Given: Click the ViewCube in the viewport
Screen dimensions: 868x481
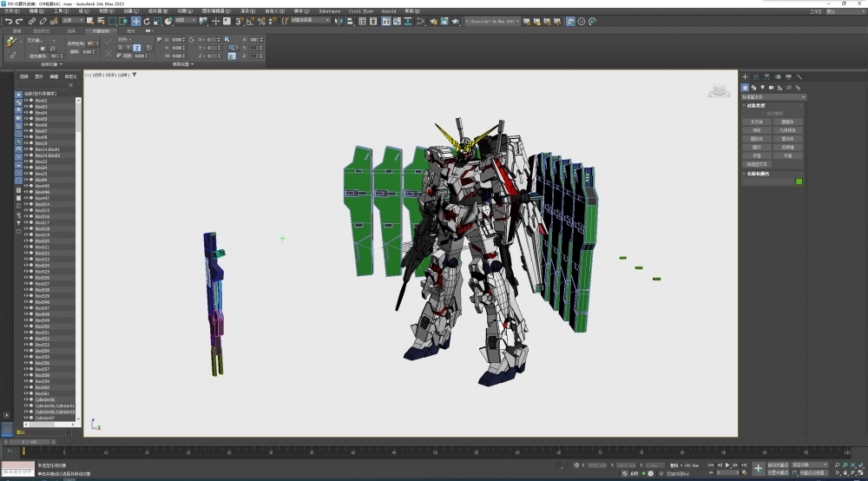Looking at the screenshot, I should pyautogui.click(x=718, y=91).
